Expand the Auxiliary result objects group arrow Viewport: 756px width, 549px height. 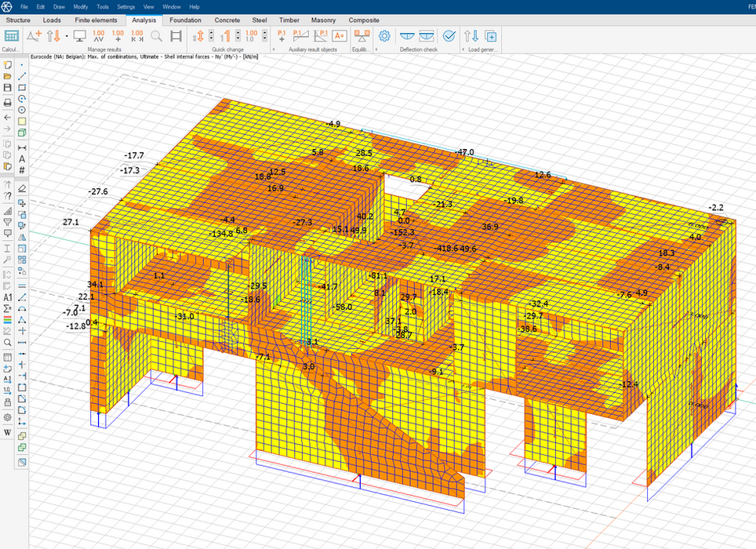click(x=273, y=49)
